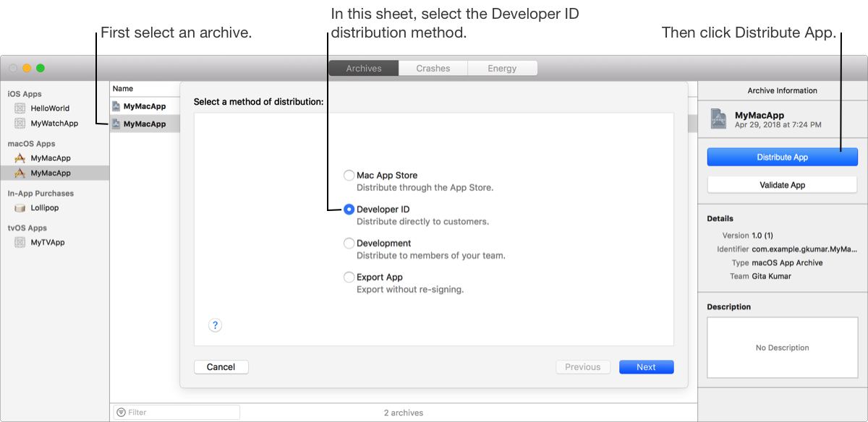Switch to the Crashes tab
Screen dimensions: 868x422
pos(433,69)
